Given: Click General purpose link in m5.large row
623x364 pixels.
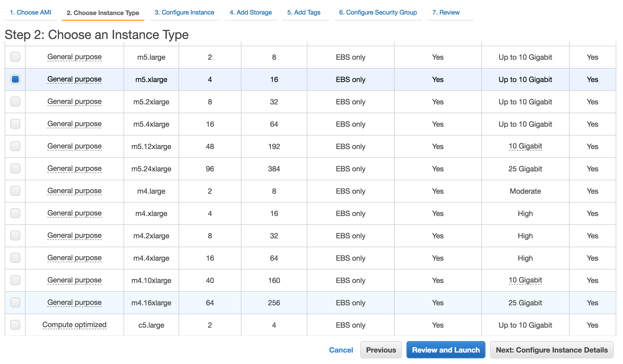Looking at the screenshot, I should 75,57.
